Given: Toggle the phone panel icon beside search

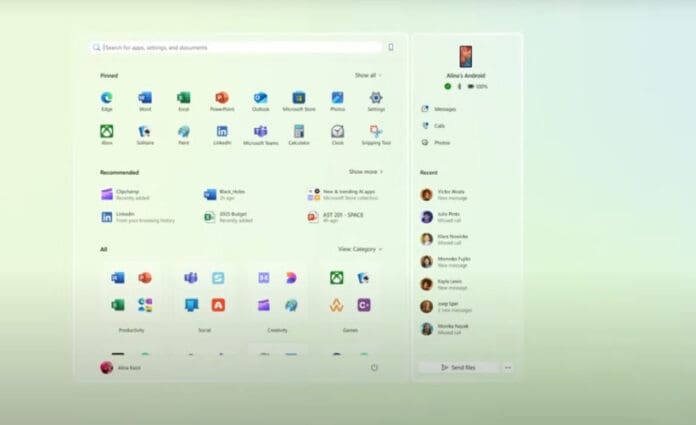Looking at the screenshot, I should pyautogui.click(x=390, y=47).
